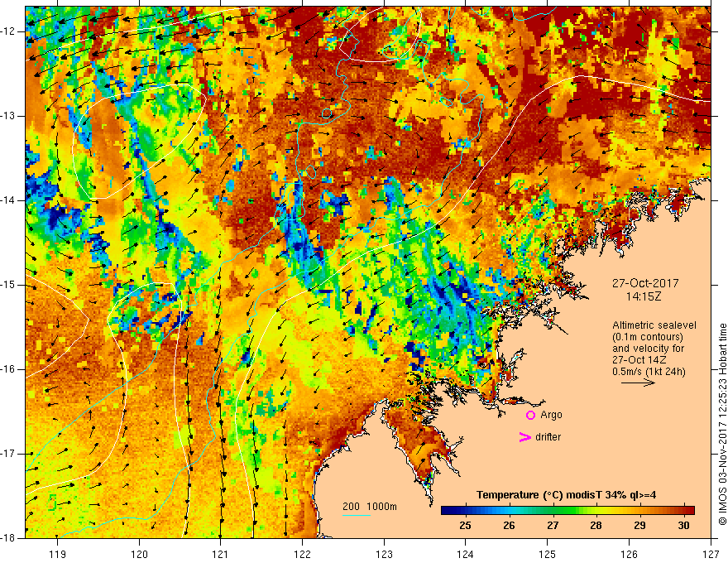The height and width of the screenshot is (563, 728).
Task: Click latitude axis label '-17'
Action: [x=8, y=454]
